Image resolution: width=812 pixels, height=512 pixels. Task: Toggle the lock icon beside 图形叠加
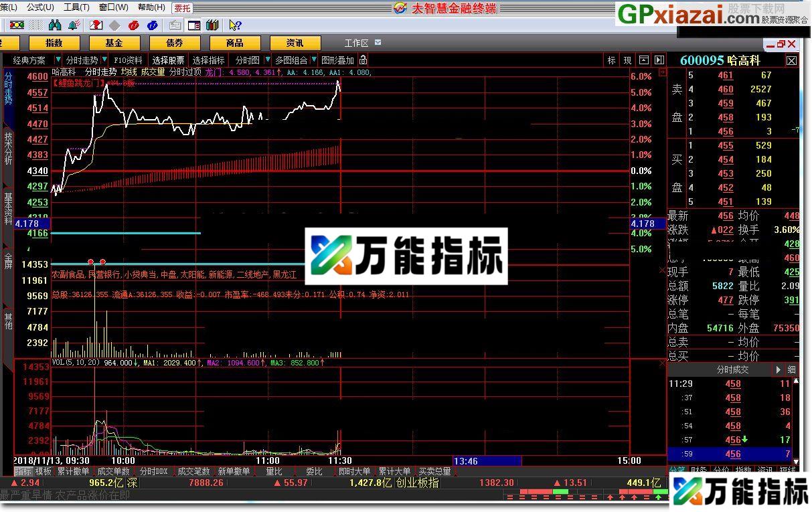click(x=362, y=60)
